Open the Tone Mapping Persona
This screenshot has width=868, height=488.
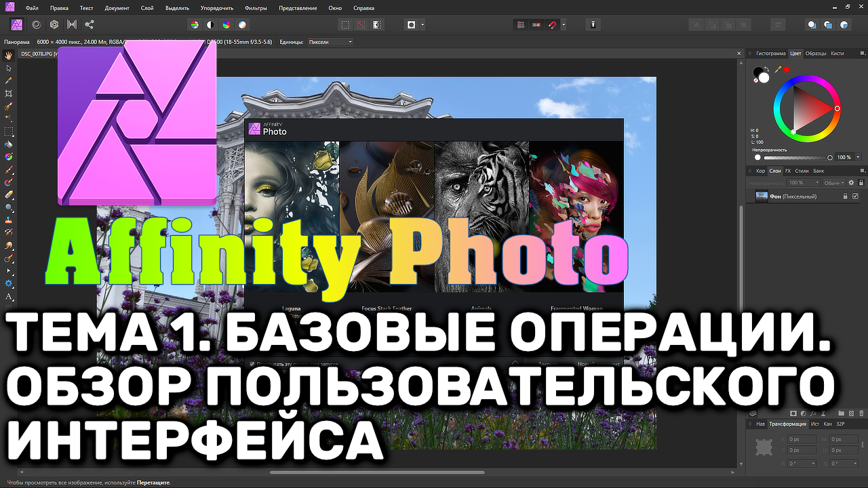tap(72, 24)
